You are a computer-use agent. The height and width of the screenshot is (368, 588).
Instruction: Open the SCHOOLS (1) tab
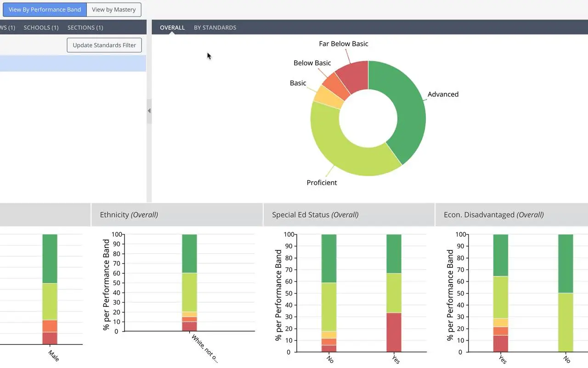41,28
